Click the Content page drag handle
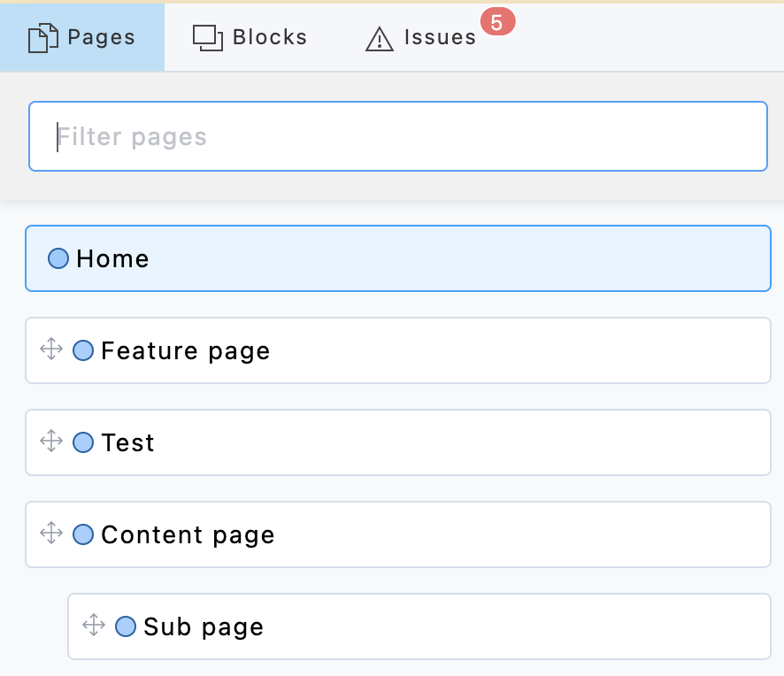Image resolution: width=784 pixels, height=676 pixels. click(x=51, y=534)
